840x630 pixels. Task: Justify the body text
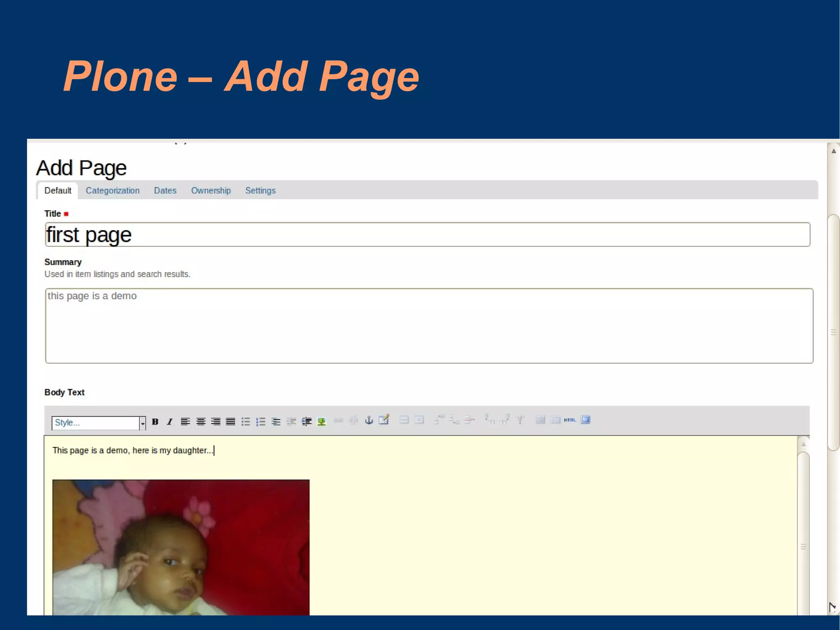[x=231, y=422]
